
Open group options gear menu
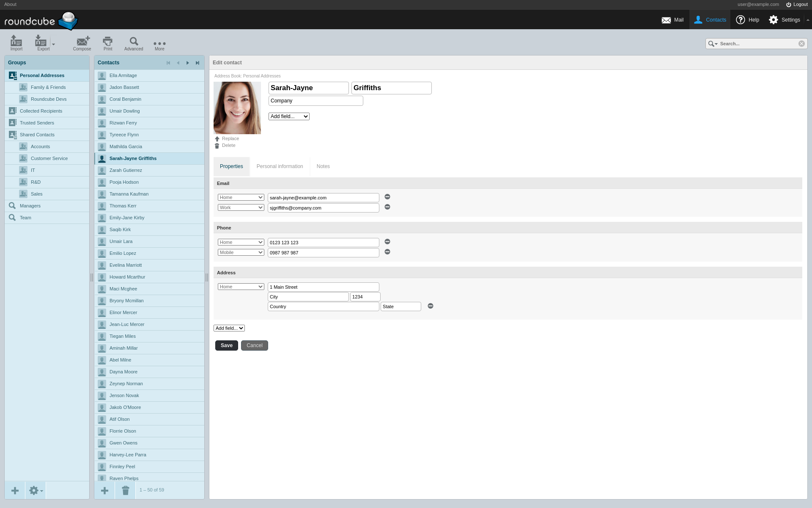[36, 490]
